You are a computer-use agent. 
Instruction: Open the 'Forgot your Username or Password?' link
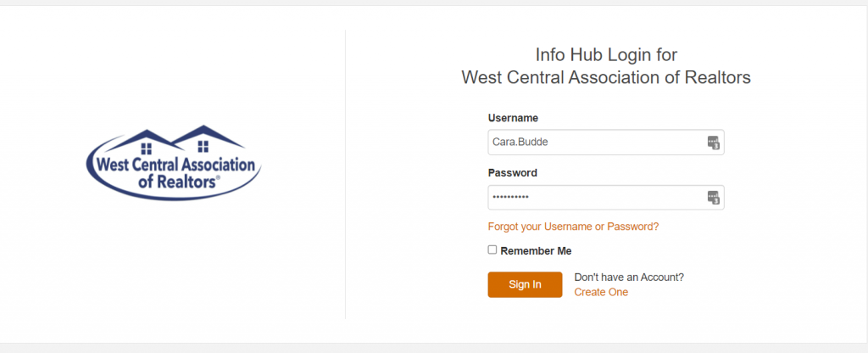[x=573, y=227]
